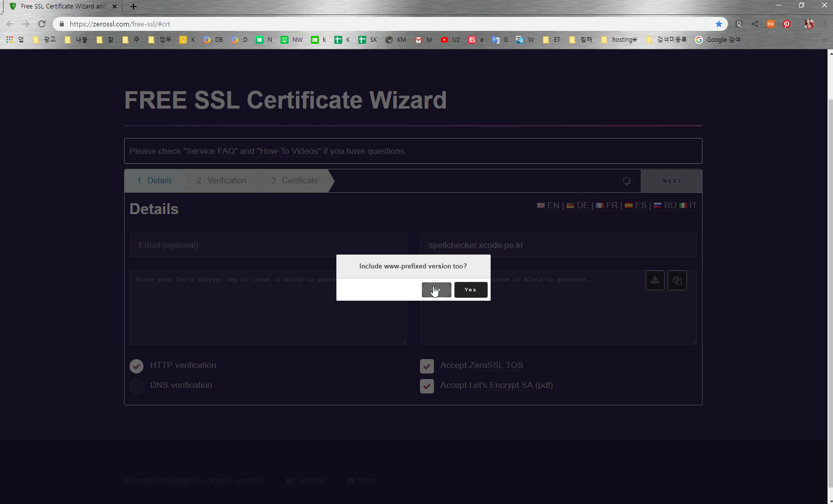Open the SK bookmark

[368, 39]
